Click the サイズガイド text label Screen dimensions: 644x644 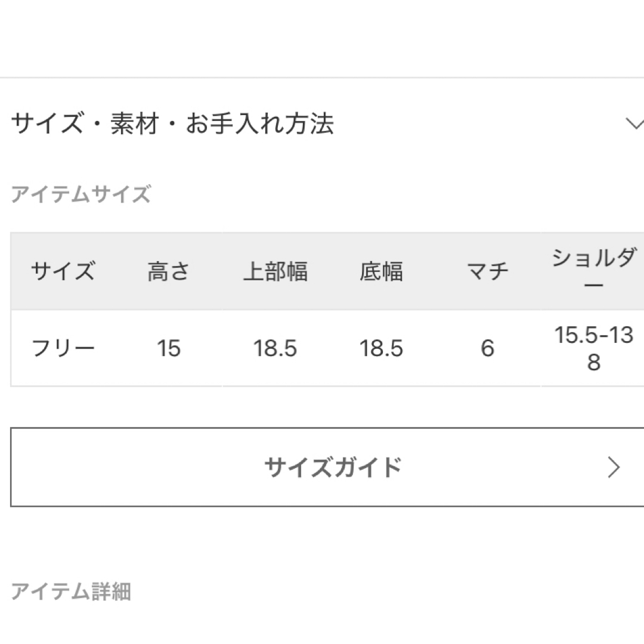[x=333, y=467]
